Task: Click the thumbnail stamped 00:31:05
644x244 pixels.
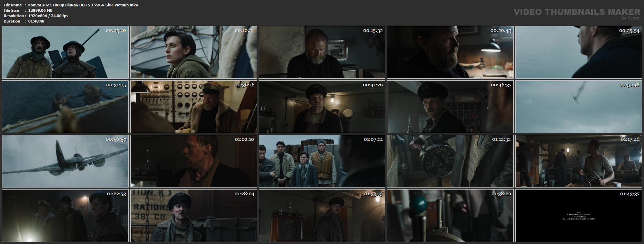Action: [65, 107]
